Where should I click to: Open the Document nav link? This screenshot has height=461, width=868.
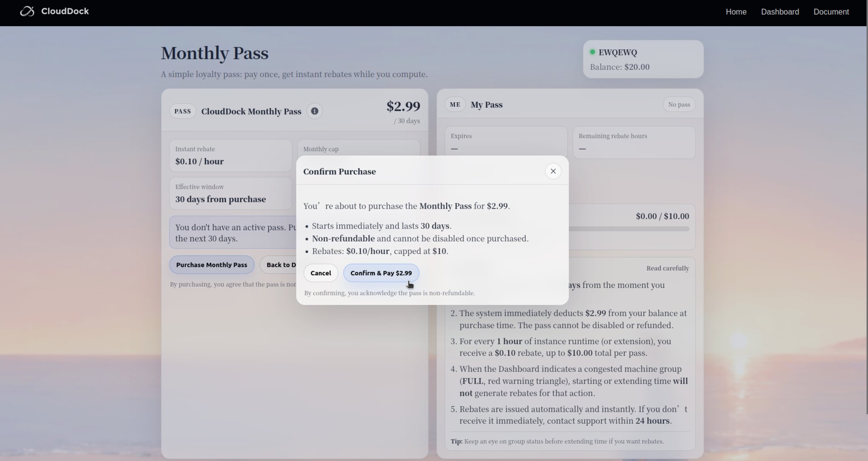click(831, 12)
